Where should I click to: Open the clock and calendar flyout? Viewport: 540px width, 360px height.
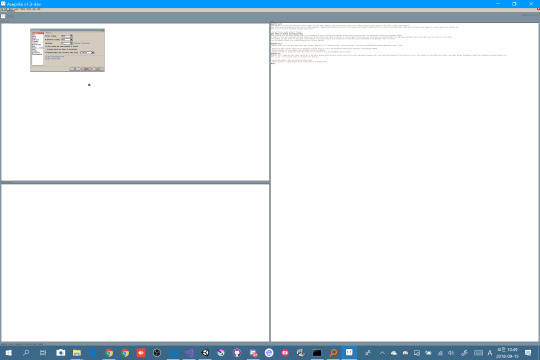pyautogui.click(x=507, y=353)
